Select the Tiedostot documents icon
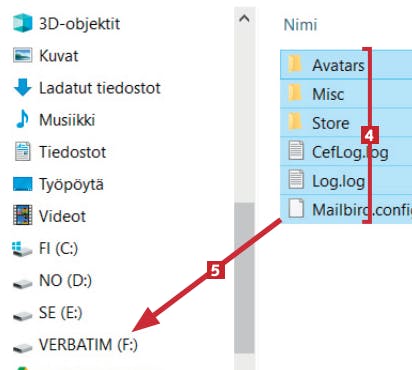412x370 pixels. click(x=23, y=152)
